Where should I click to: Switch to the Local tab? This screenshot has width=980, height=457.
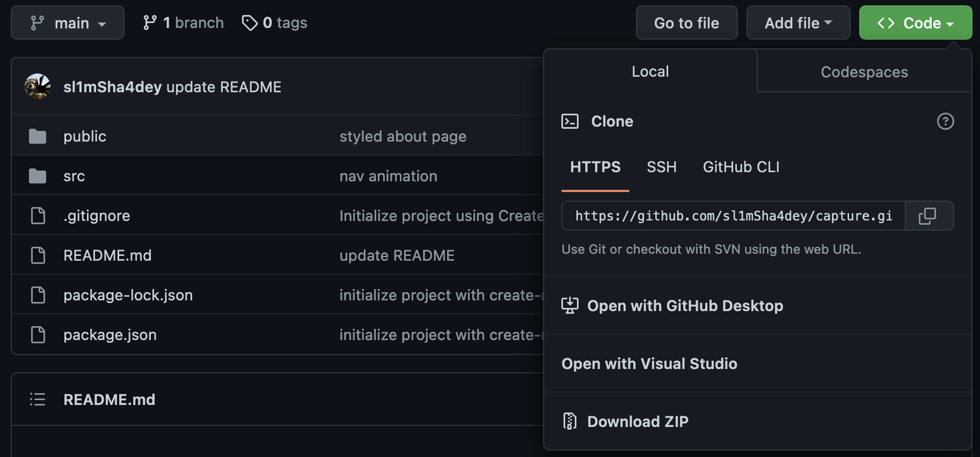650,71
